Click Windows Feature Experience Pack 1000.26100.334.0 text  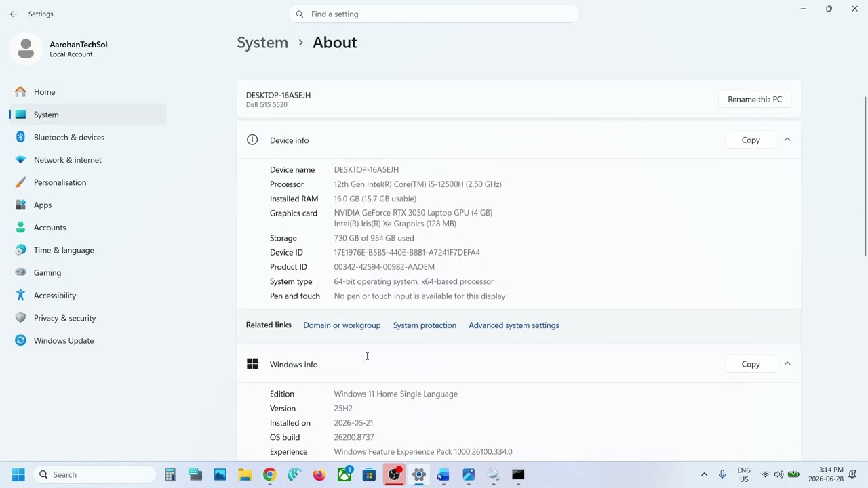pos(423,452)
